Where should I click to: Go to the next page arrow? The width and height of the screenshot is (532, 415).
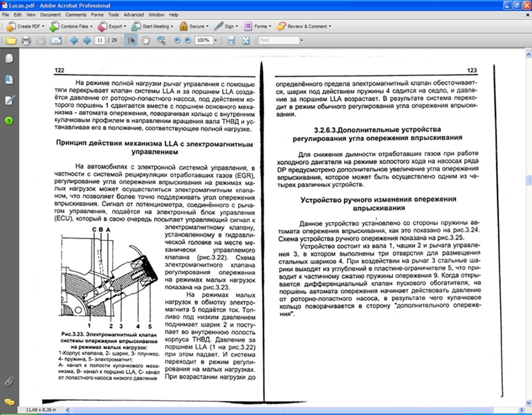[x=86, y=41]
